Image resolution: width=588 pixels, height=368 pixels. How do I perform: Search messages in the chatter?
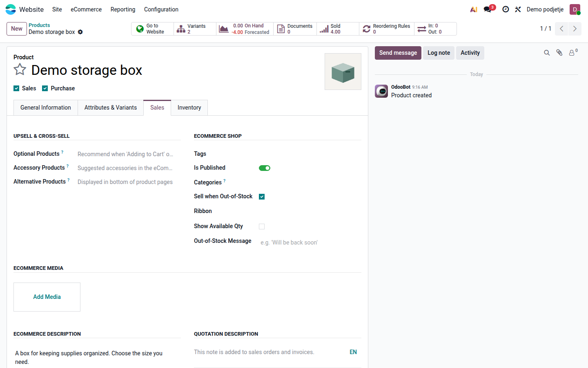(547, 53)
